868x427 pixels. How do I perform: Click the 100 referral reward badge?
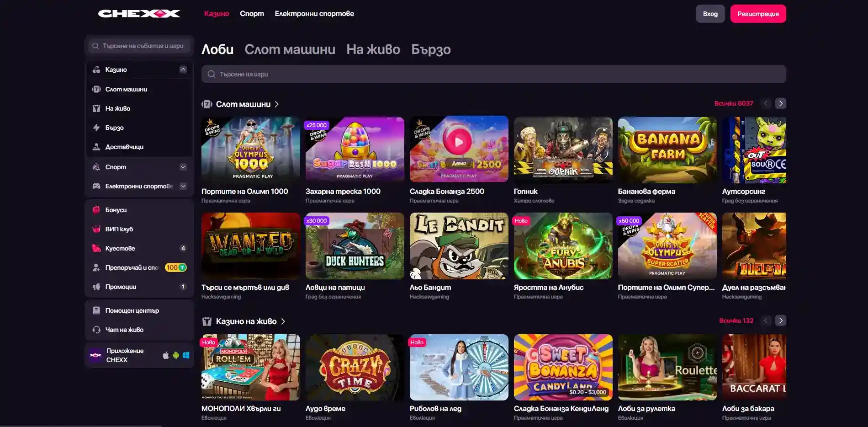(x=176, y=267)
